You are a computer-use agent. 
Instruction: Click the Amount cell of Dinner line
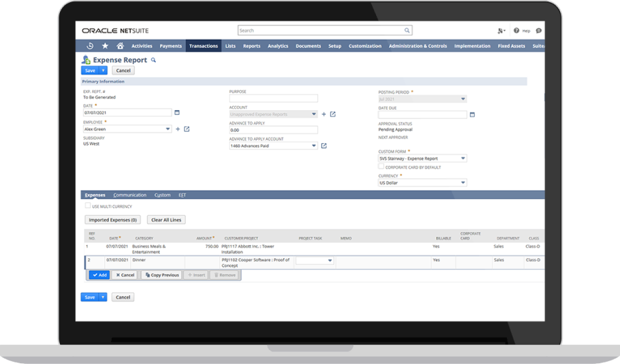click(x=202, y=263)
